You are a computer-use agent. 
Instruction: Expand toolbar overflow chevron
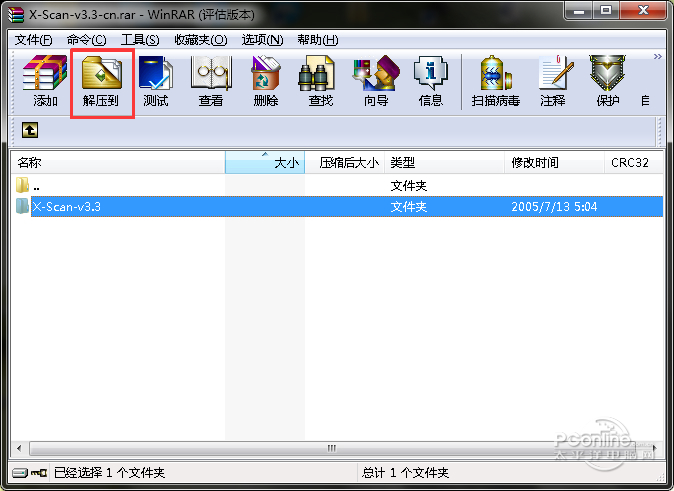pos(657,57)
